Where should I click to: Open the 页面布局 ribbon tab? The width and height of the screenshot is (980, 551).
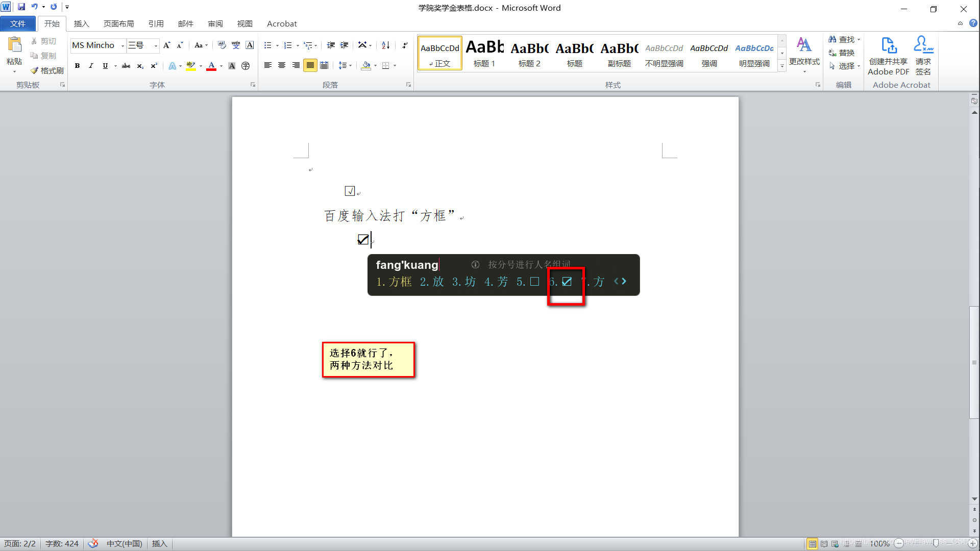[118, 23]
